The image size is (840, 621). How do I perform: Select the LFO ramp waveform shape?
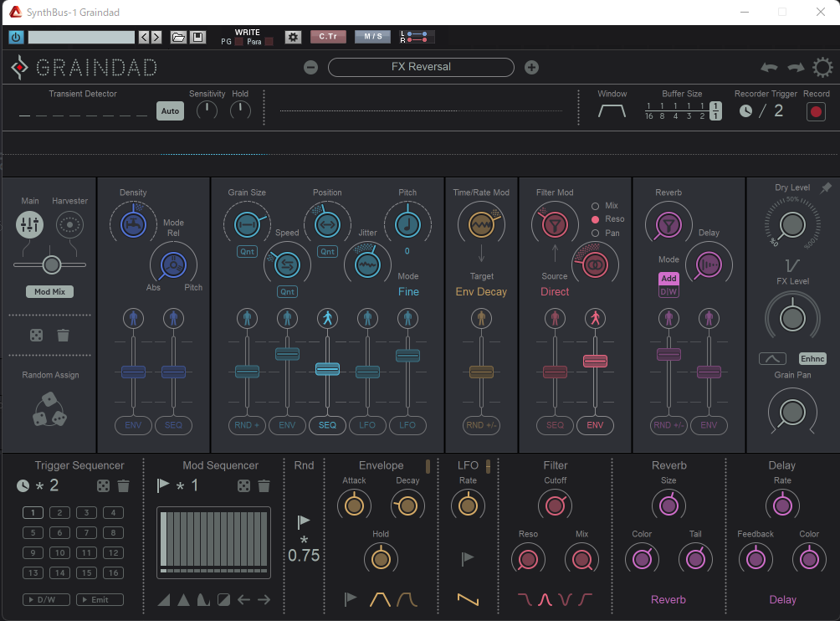click(468, 599)
